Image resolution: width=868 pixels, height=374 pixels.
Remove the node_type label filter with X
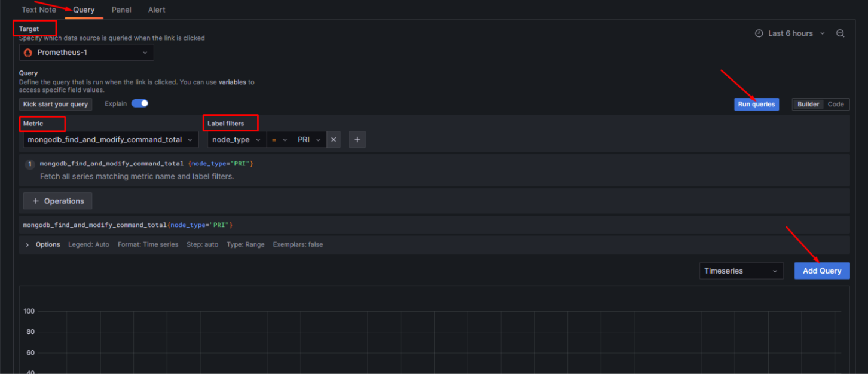pyautogui.click(x=334, y=140)
